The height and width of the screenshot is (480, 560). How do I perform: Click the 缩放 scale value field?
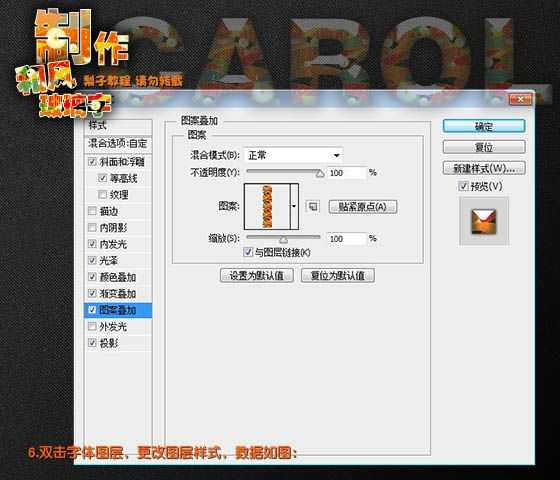click(347, 239)
